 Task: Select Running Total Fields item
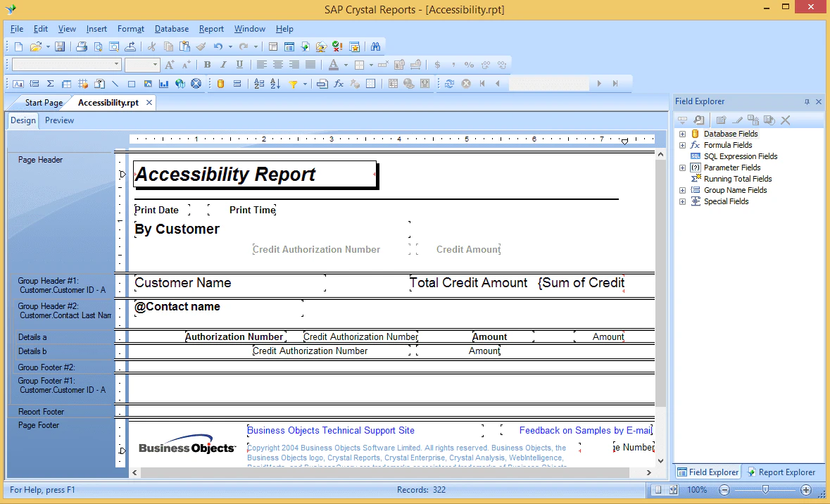click(x=737, y=179)
